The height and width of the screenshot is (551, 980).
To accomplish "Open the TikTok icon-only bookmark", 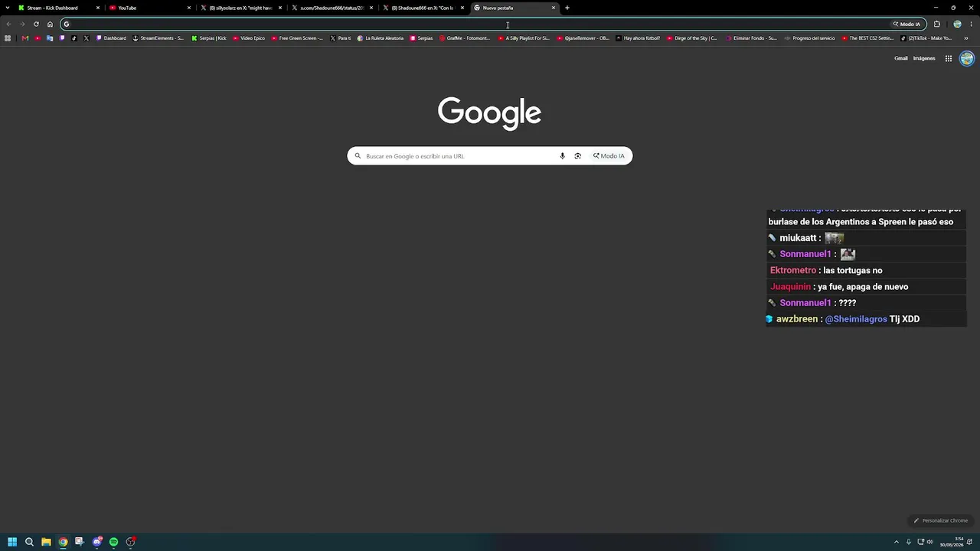I will point(74,38).
